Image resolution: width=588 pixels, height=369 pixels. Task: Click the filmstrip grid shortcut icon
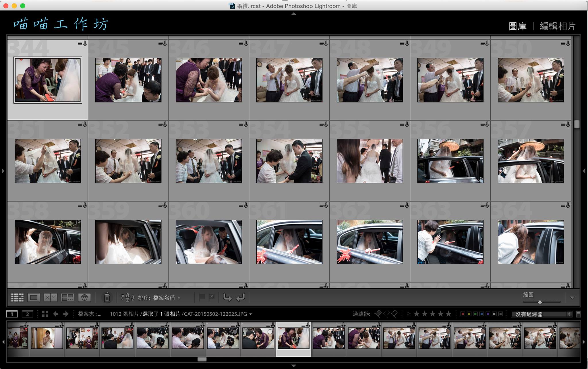point(45,314)
